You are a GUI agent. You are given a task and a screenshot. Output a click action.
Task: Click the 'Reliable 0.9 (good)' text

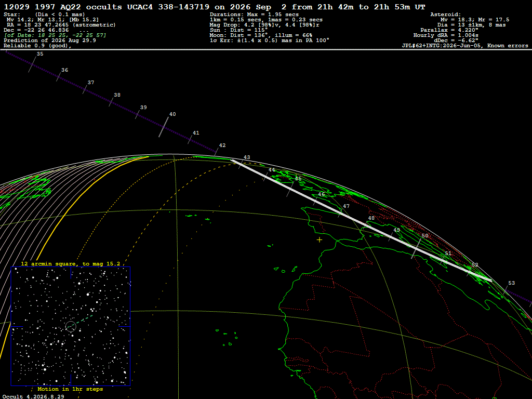(37, 46)
